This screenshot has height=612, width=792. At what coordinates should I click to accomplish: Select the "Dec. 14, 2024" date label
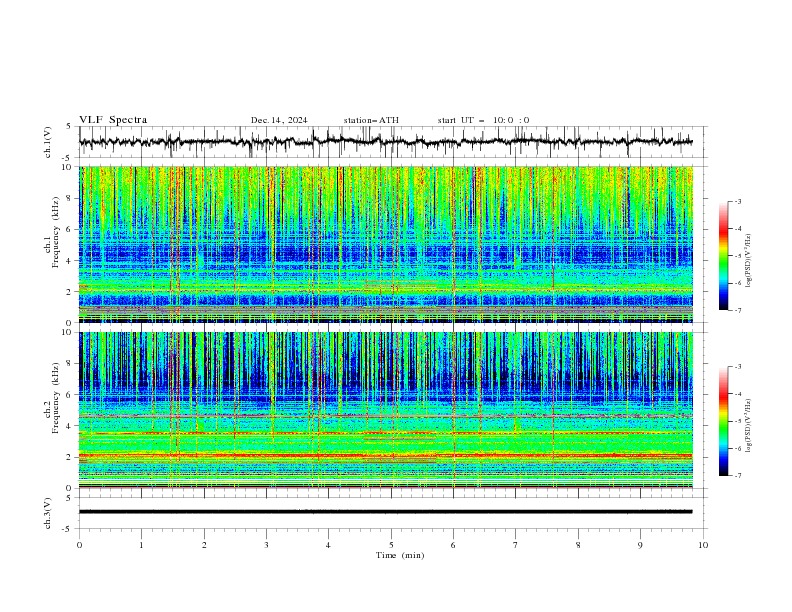tap(279, 120)
